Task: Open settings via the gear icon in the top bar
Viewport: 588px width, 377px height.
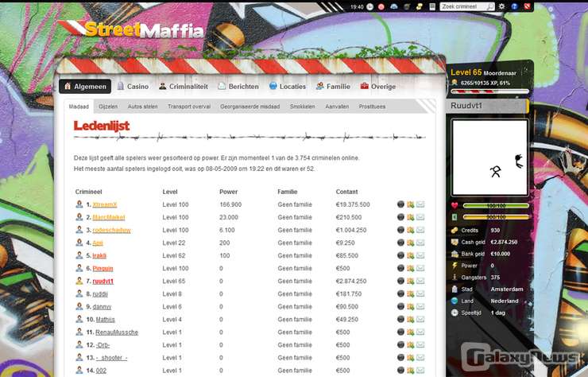Action: pyautogui.click(x=501, y=6)
